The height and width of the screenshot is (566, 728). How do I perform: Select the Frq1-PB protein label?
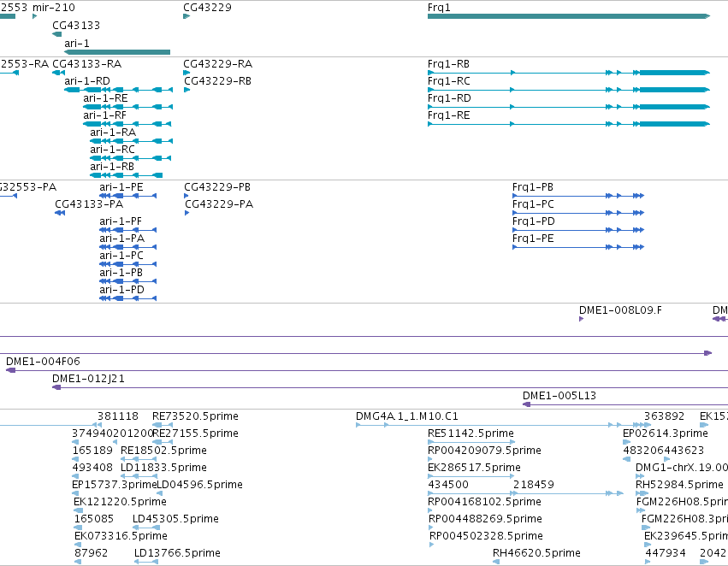tap(533, 187)
